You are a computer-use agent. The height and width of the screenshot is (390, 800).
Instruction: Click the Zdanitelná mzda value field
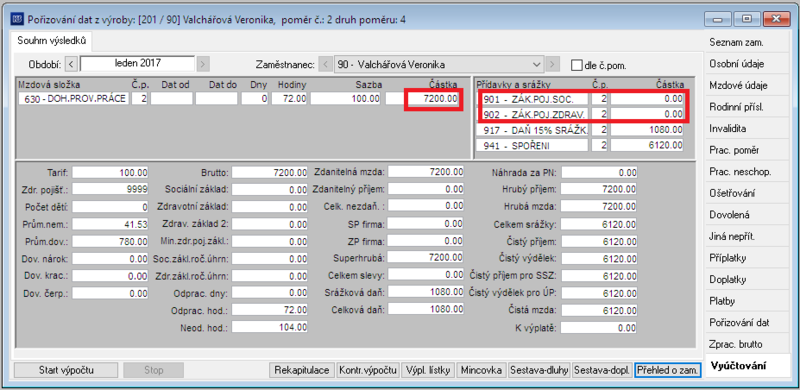pos(426,172)
